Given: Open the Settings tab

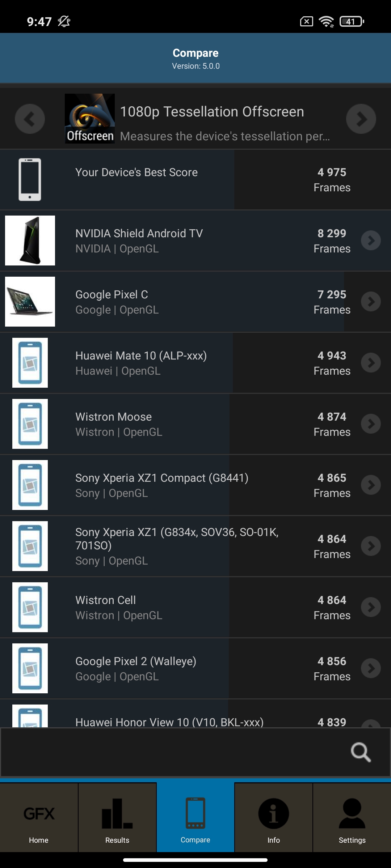Looking at the screenshot, I should click(352, 818).
